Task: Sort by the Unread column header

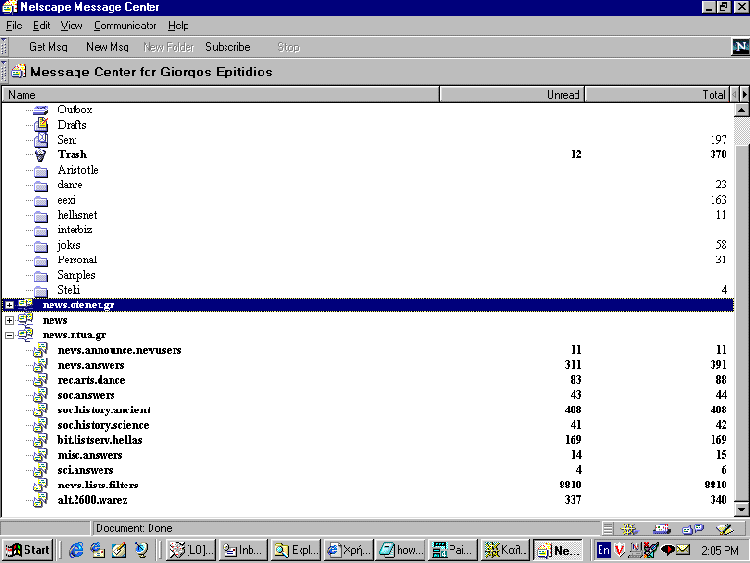Action: coord(512,95)
